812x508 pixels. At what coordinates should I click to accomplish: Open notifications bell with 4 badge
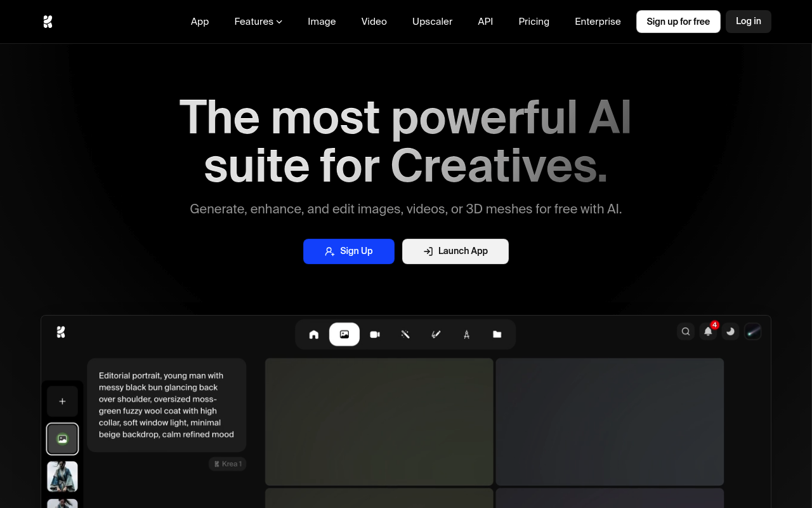pyautogui.click(x=708, y=331)
